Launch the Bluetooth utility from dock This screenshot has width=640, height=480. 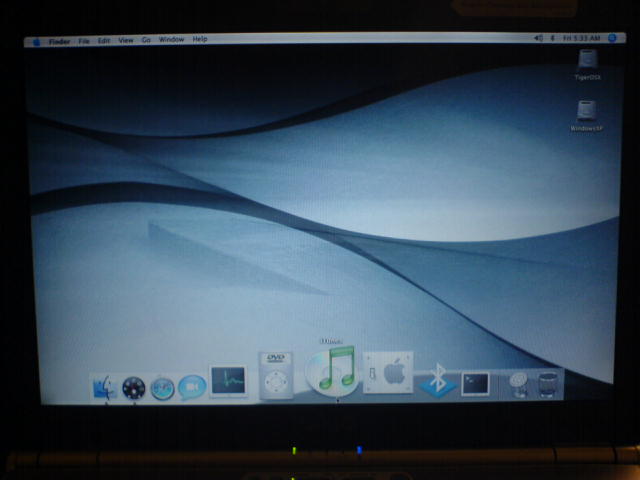438,380
